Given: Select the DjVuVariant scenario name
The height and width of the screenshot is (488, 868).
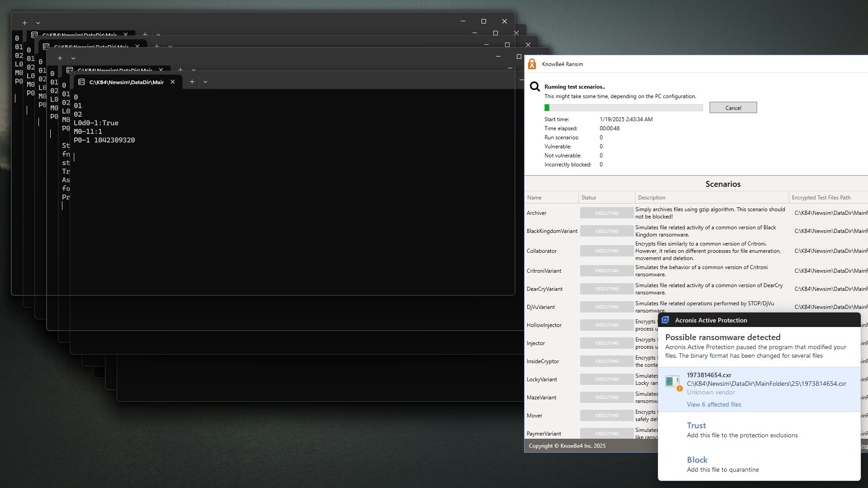Looking at the screenshot, I should (540, 307).
